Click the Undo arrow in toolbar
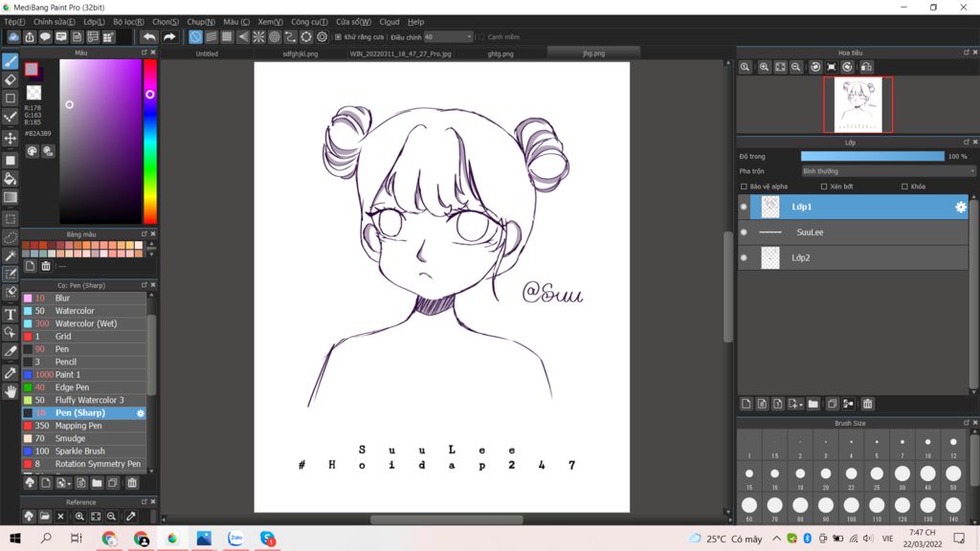 [x=149, y=37]
